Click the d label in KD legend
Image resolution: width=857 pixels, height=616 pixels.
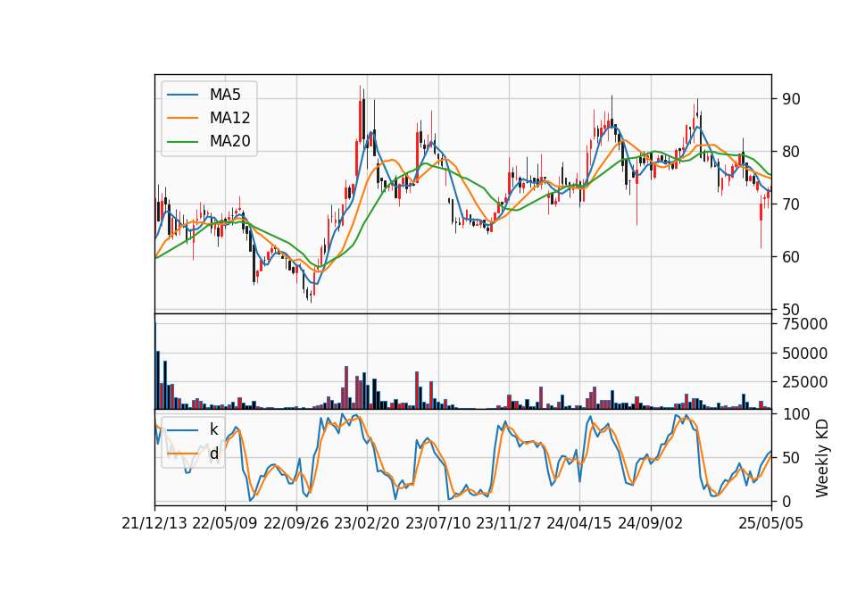click(213, 454)
